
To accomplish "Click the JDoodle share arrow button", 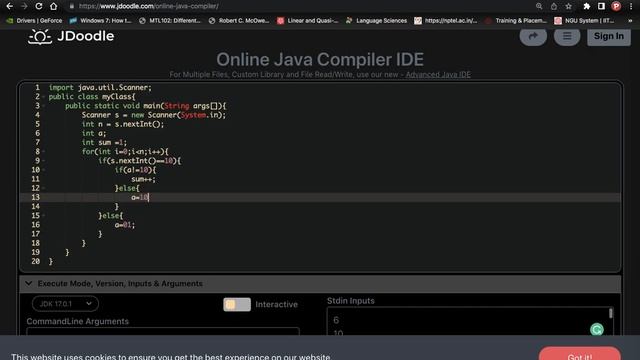I will [533, 36].
